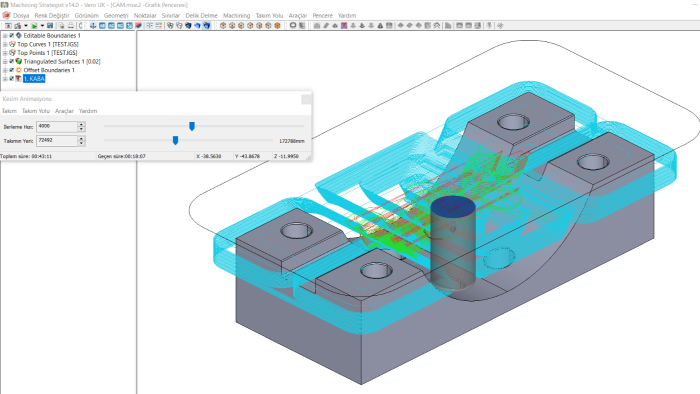Click the highlighted blue shaded-cube toolbar icon
The image size is (700, 394).
(x=207, y=26)
